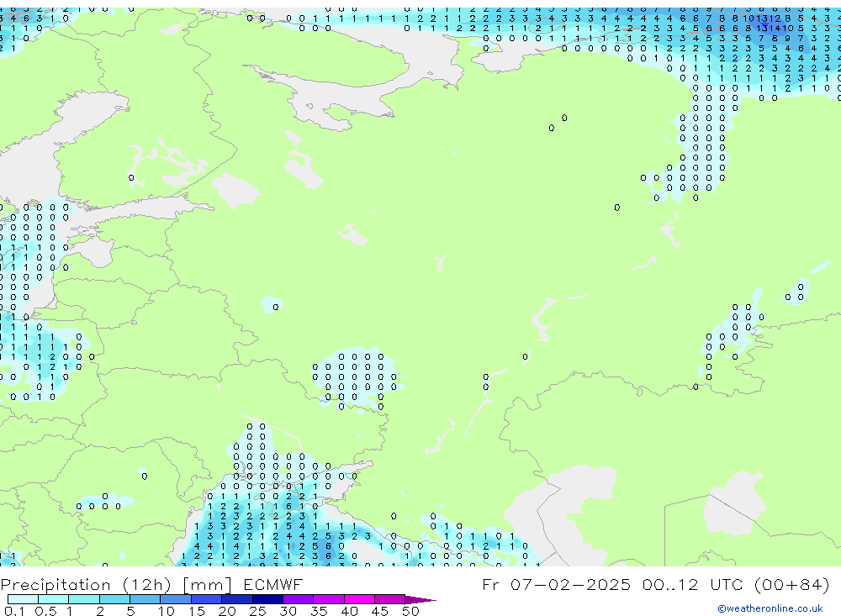This screenshot has width=841, height=616.
Task: Click the legend label '0.5'
Action: click(x=45, y=611)
